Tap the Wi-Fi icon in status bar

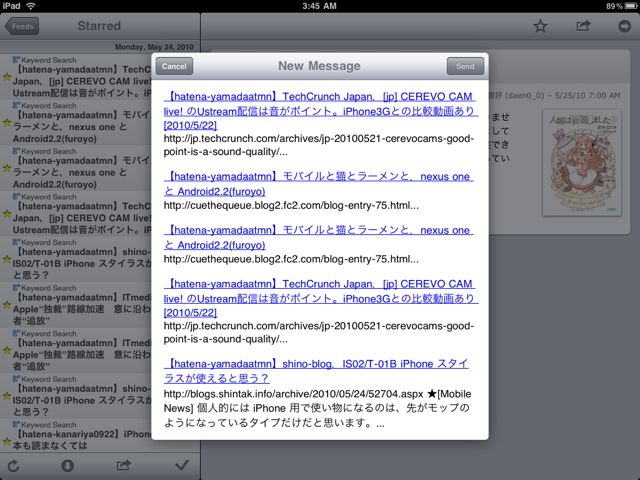point(30,6)
